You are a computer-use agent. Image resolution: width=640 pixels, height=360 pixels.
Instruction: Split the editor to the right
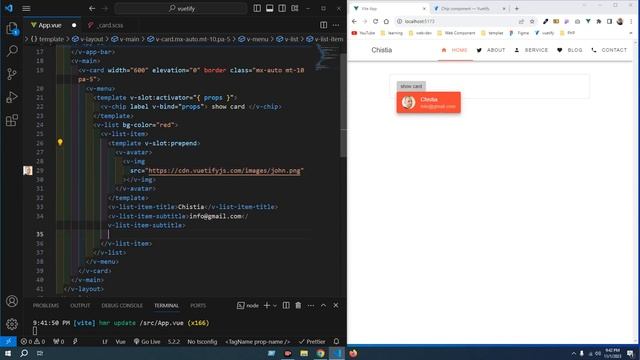tap(323, 25)
